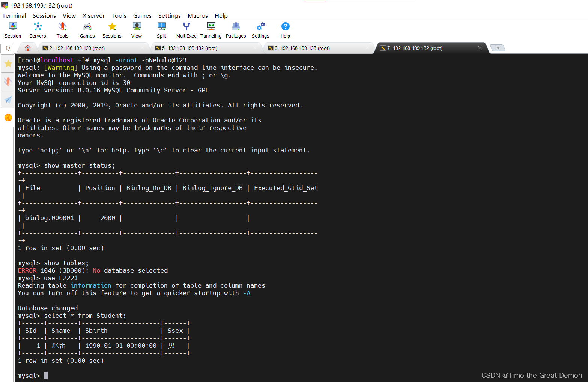Click the 'Database changed' message

click(48, 308)
